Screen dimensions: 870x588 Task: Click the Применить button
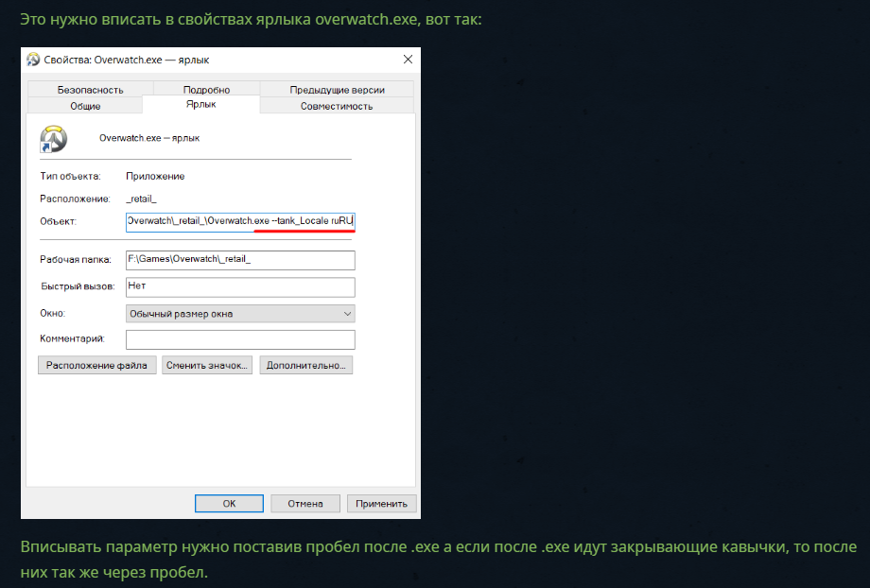coord(381,503)
